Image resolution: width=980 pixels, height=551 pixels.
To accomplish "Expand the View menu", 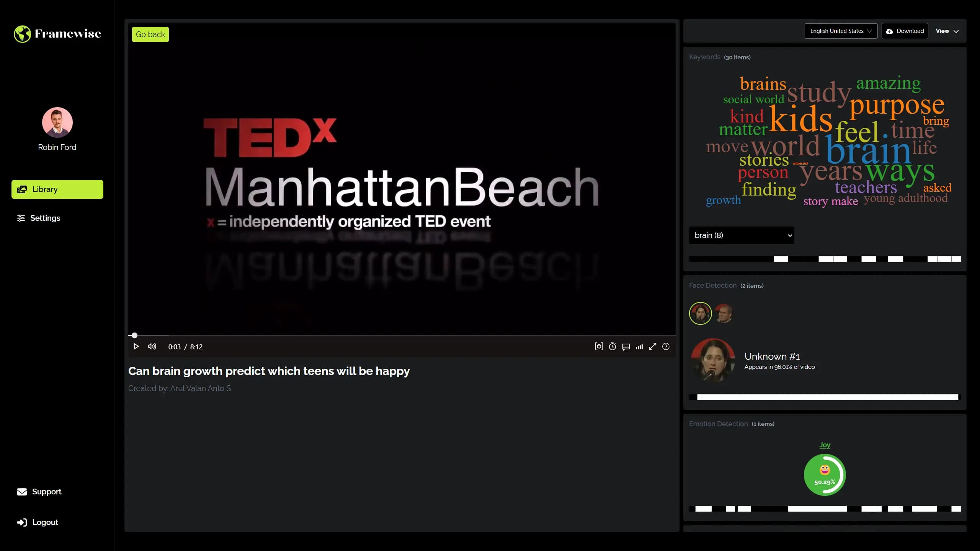I will click(x=947, y=31).
